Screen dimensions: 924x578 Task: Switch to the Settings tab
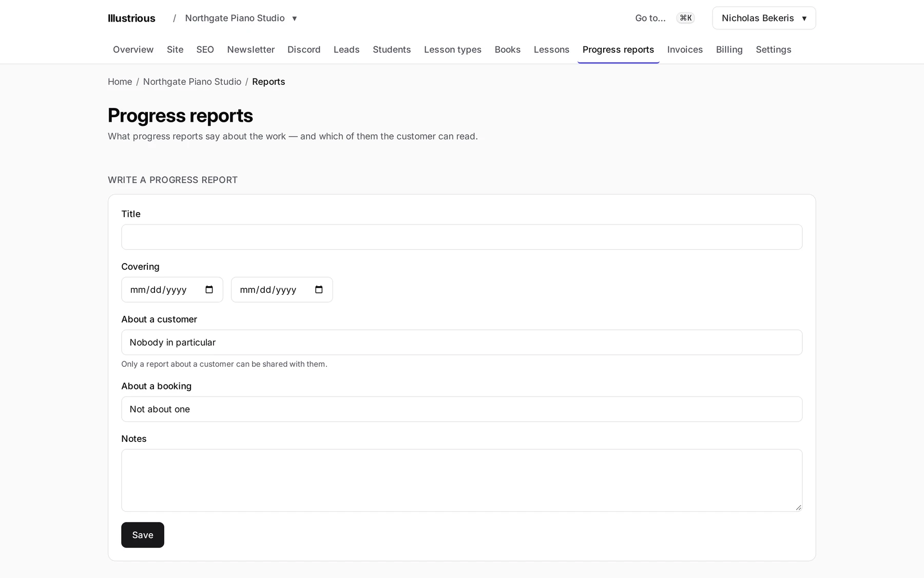[x=773, y=49]
